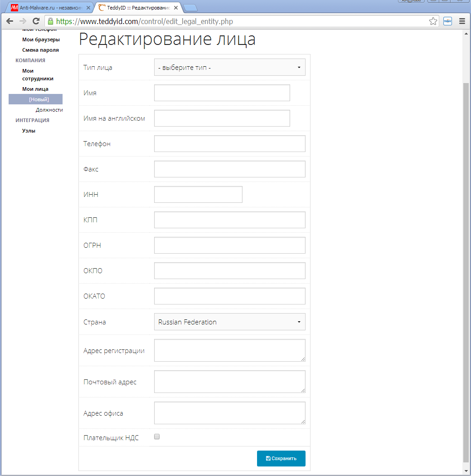Open Смена пароля in sidebar
The image size is (471, 476).
[40, 50]
